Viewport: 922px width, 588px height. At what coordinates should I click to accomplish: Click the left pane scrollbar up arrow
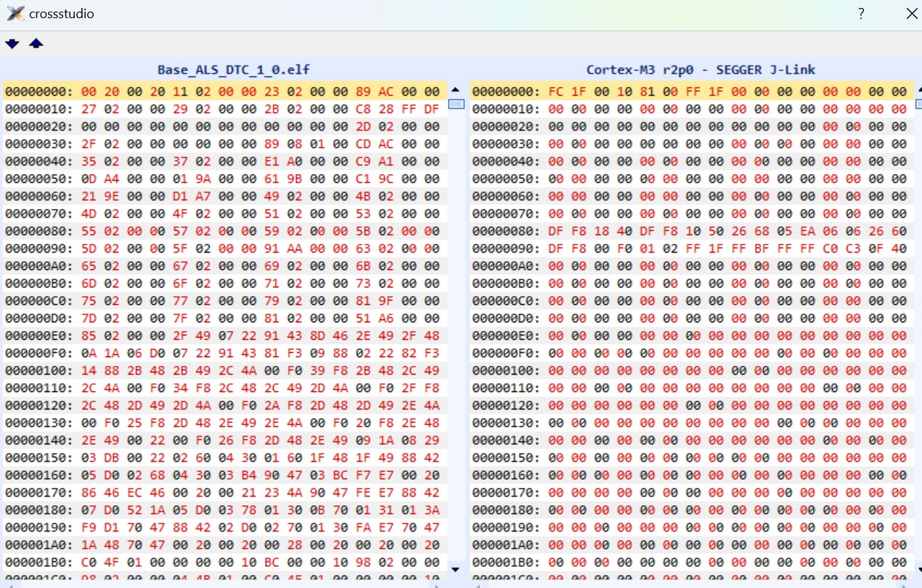click(455, 91)
